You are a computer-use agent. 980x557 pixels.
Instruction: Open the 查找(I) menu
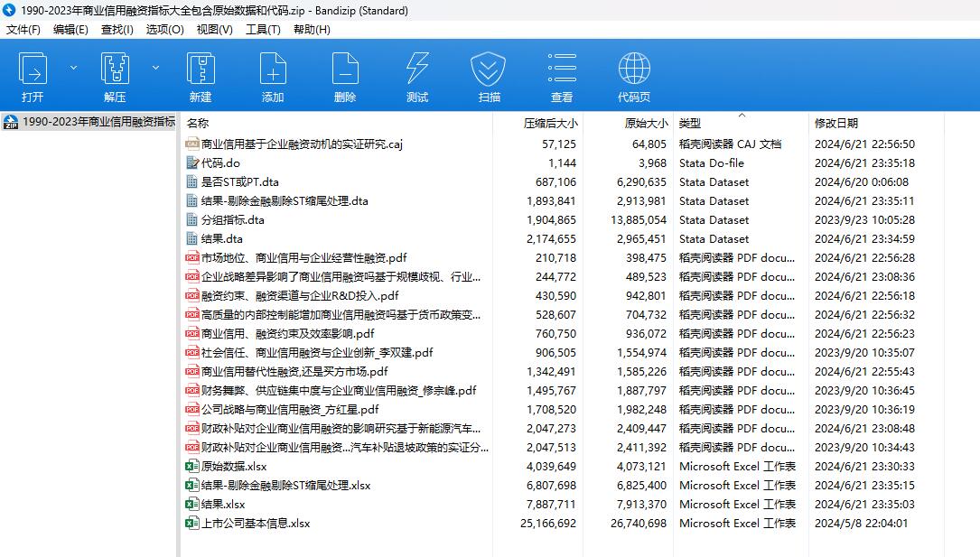point(117,30)
